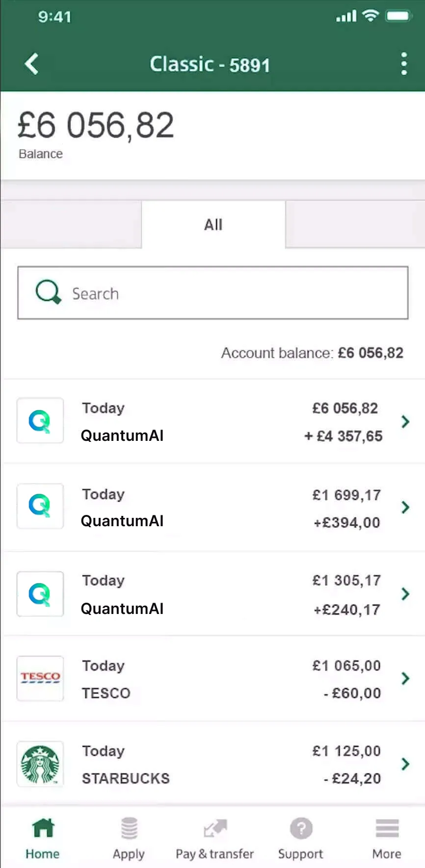Tap the Starbucks logo thumbnail
The height and width of the screenshot is (868, 425).
[40, 764]
